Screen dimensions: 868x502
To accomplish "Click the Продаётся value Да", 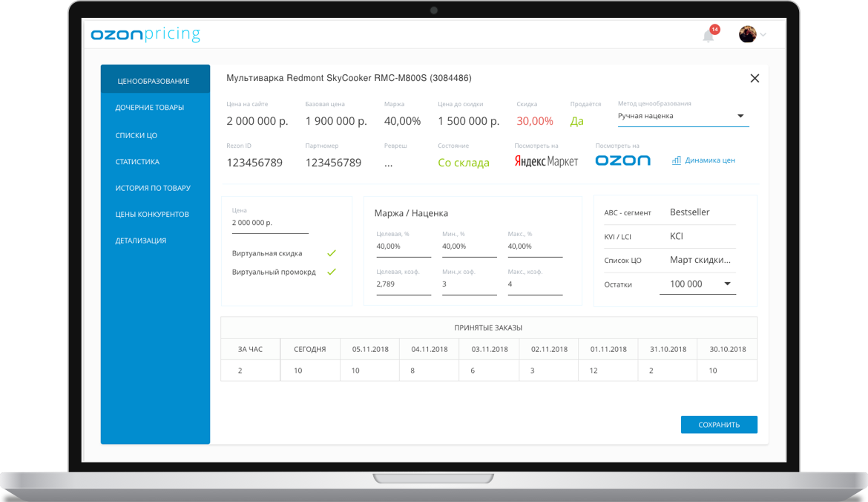I will click(577, 121).
